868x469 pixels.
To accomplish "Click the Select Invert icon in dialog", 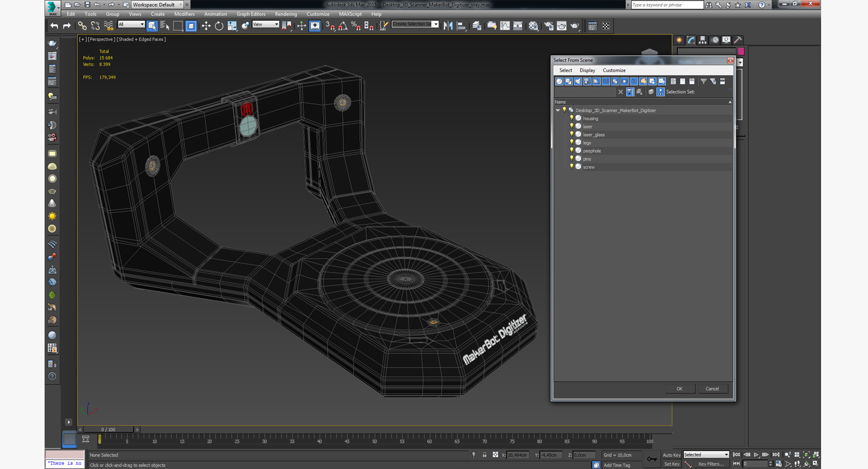I will point(692,81).
